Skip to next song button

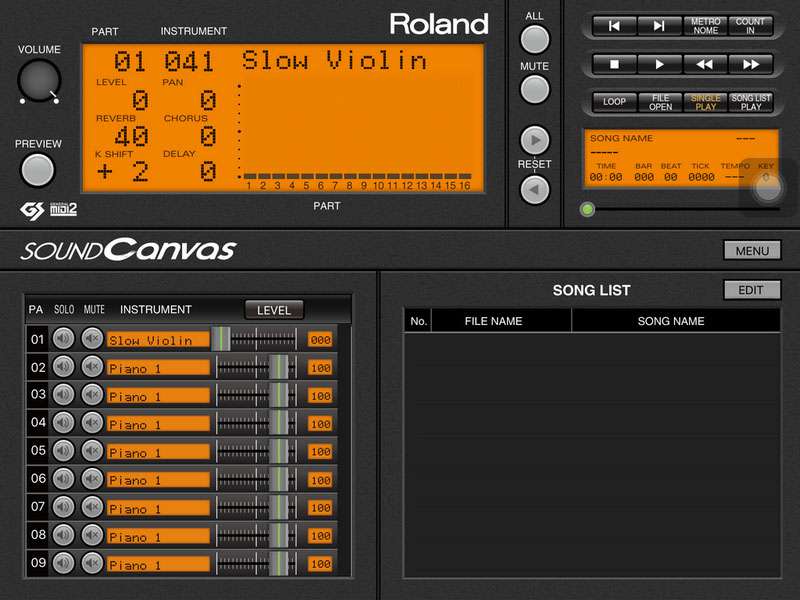(659, 26)
